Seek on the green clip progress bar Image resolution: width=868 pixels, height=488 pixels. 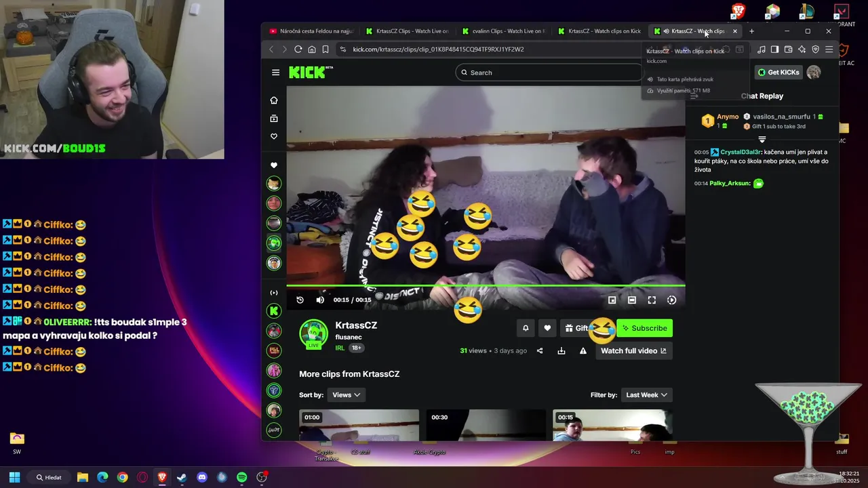coord(486,285)
